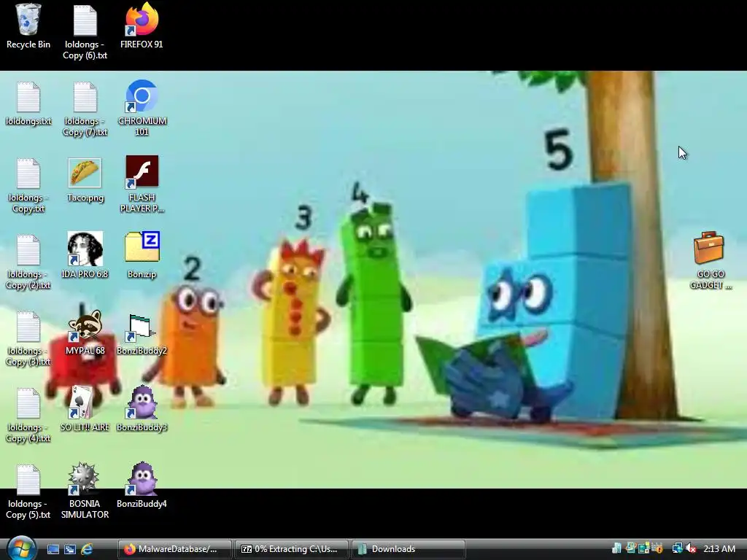Select loldongs - Copy (6).txt file
Screen dimensions: 747x560
pyautogui.click(x=85, y=32)
